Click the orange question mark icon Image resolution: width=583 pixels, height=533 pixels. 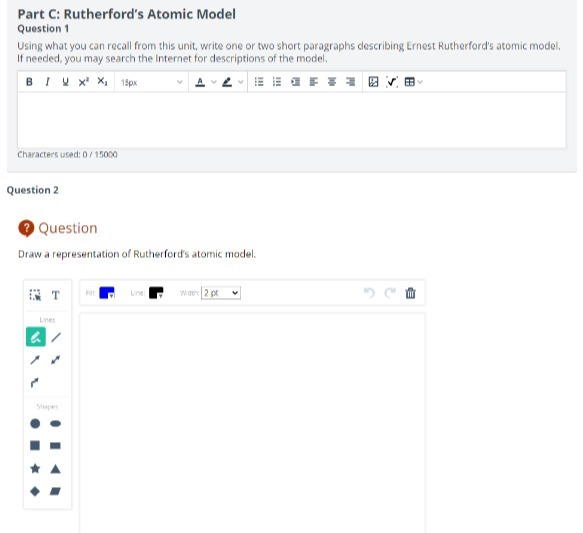(x=26, y=228)
